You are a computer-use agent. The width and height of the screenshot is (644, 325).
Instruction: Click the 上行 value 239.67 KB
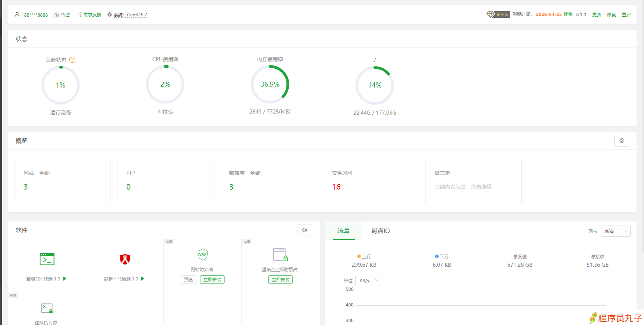pos(364,265)
